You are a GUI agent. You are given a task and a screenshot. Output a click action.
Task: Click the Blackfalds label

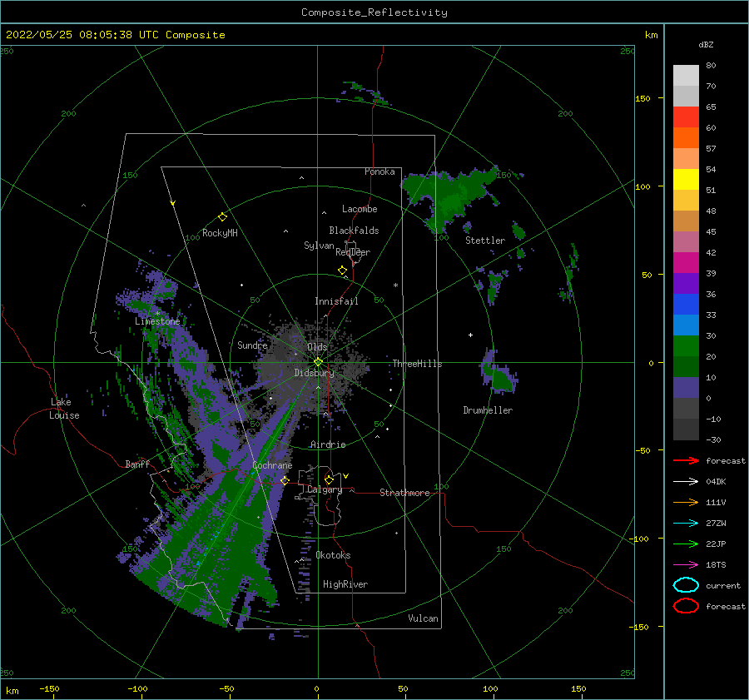pyautogui.click(x=354, y=231)
